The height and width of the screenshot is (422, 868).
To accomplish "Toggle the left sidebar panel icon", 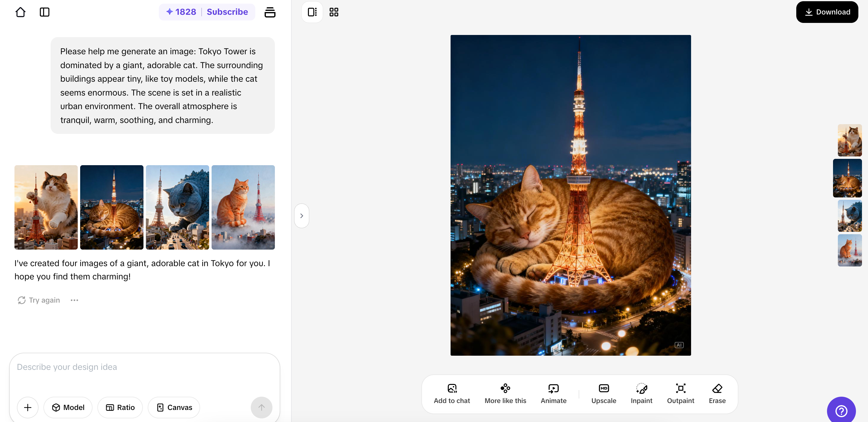I will tap(45, 12).
